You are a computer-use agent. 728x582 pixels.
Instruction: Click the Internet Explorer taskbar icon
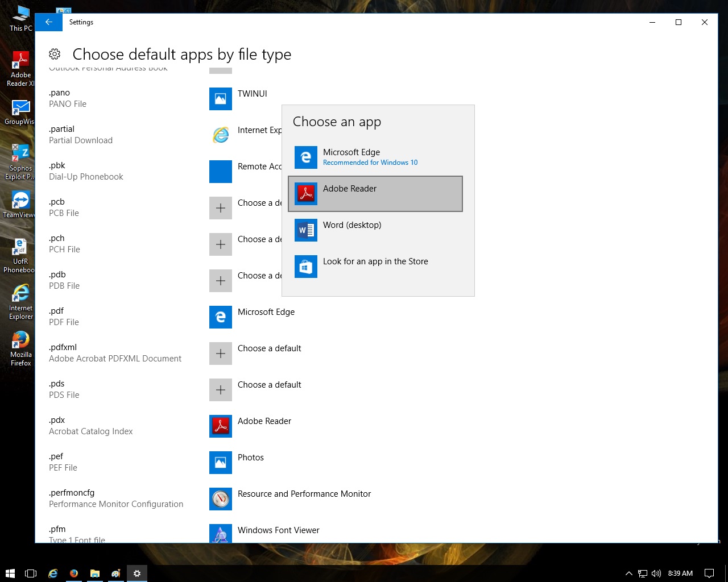tap(52, 573)
